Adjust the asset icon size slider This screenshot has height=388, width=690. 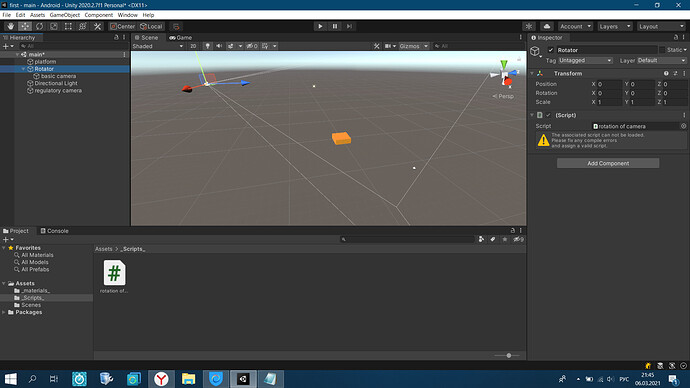(506, 355)
